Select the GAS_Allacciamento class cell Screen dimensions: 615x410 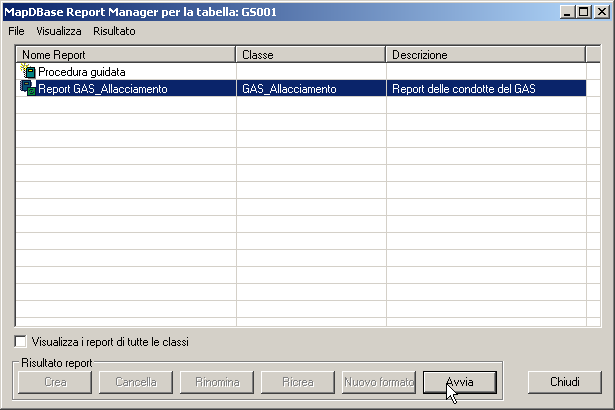(x=289, y=89)
